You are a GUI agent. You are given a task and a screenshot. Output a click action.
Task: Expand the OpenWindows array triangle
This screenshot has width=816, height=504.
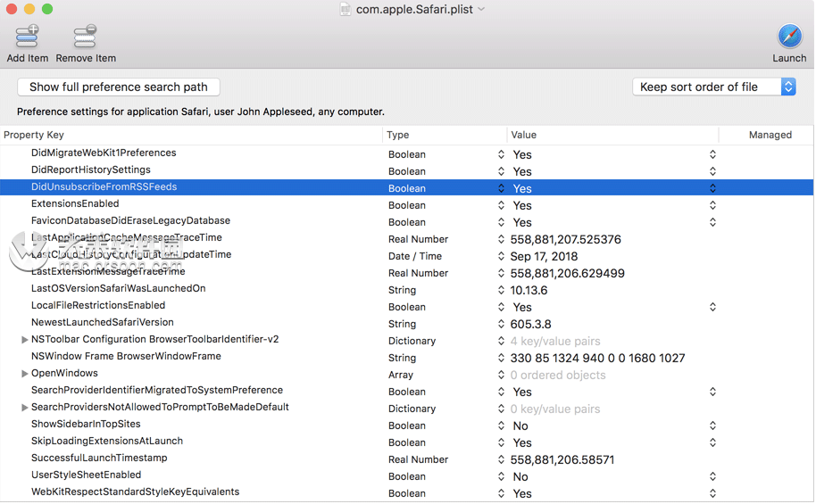[x=25, y=374]
